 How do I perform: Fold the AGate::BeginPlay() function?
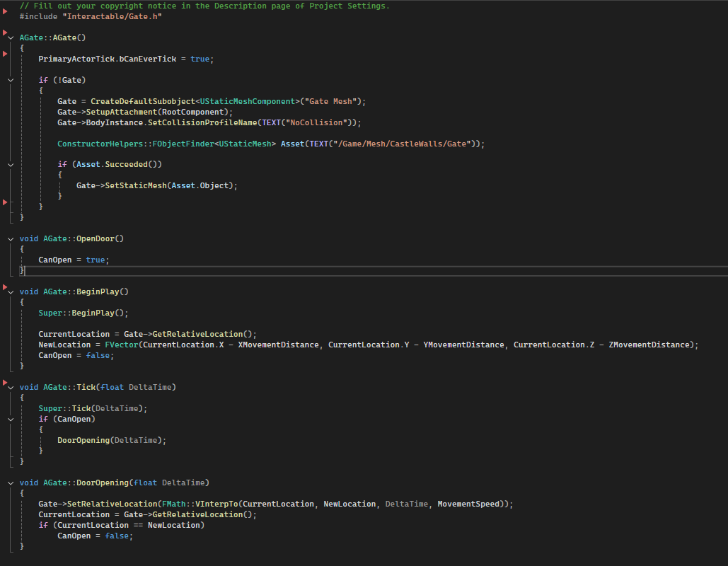coord(11,291)
